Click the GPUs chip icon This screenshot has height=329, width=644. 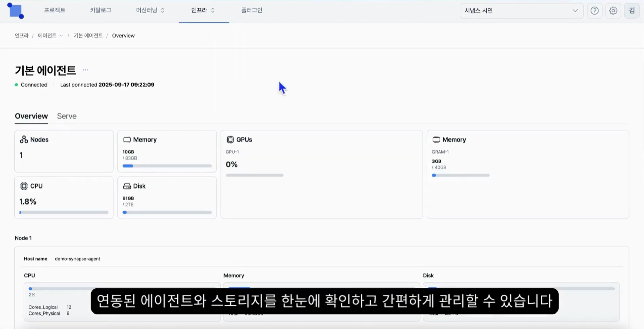[230, 139]
